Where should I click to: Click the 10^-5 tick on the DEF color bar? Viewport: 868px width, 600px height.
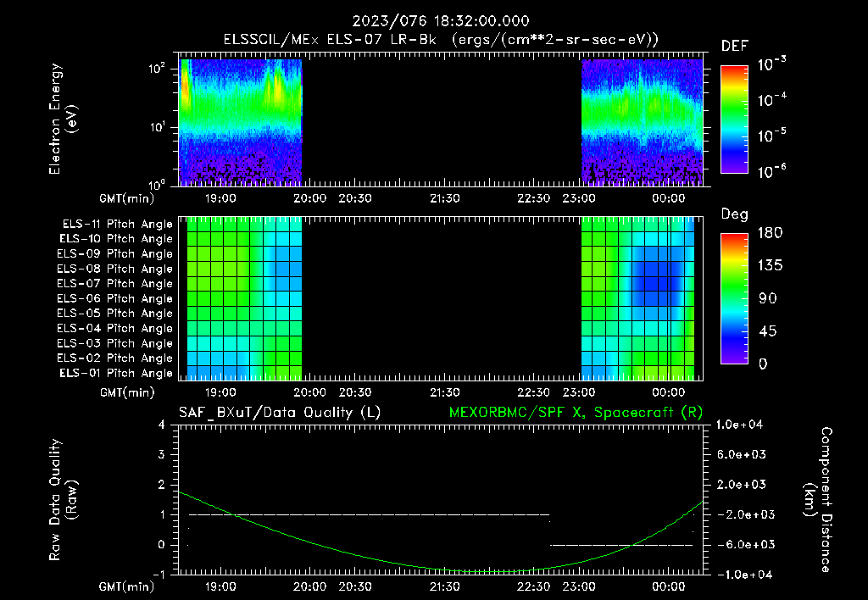(x=771, y=136)
